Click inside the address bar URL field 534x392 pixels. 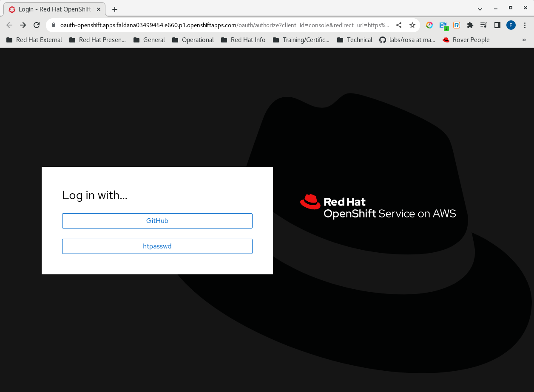(213, 25)
